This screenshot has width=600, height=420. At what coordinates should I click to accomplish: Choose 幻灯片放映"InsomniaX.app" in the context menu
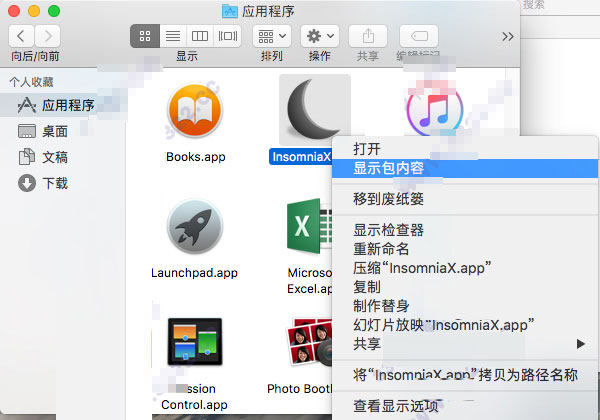pyautogui.click(x=465, y=325)
